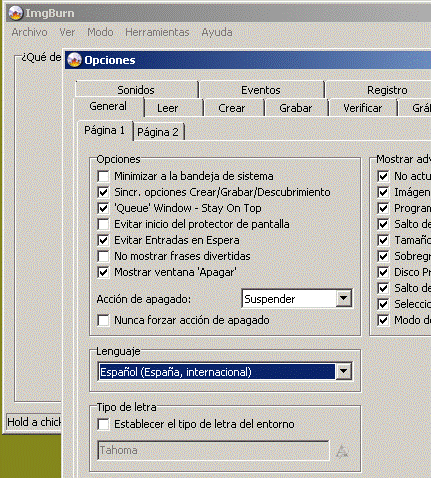This screenshot has height=478, width=431.
Task: Open the Acción de apagado dropdown arrow
Action: coord(343,298)
